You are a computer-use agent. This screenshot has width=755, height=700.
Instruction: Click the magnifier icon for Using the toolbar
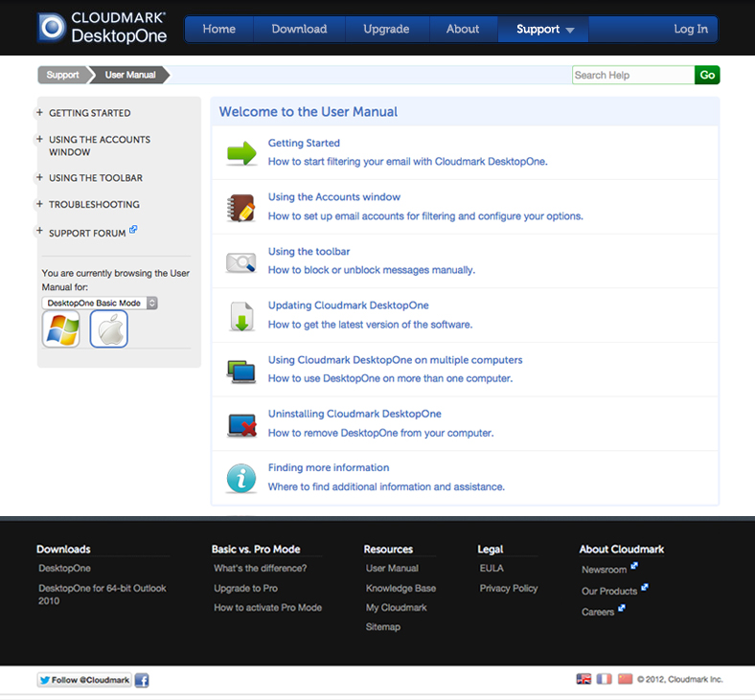click(240, 261)
